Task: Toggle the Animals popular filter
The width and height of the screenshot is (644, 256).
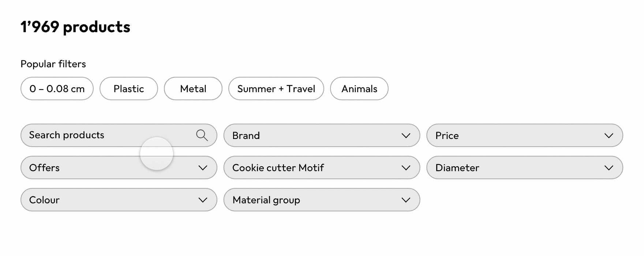Action: pyautogui.click(x=359, y=89)
